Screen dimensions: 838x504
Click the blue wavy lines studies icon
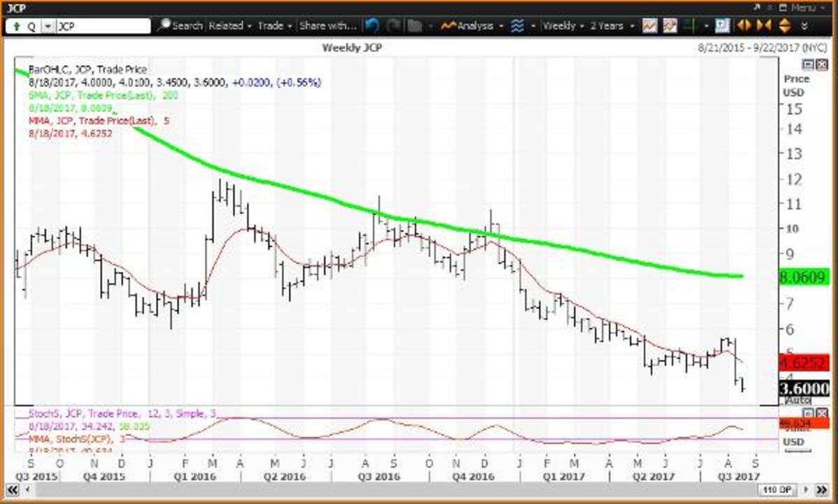[x=517, y=26]
